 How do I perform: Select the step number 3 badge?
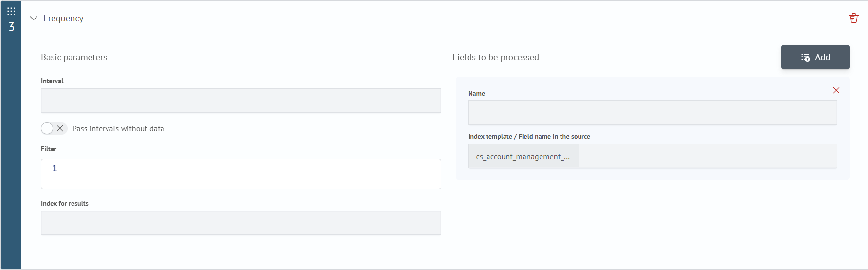[x=12, y=27]
